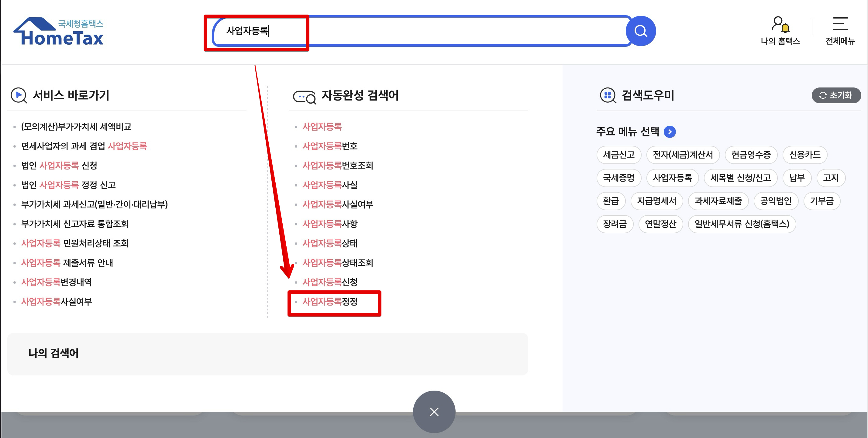Click the 서비스 바로가기 play icon
The height and width of the screenshot is (438, 868).
(x=19, y=95)
